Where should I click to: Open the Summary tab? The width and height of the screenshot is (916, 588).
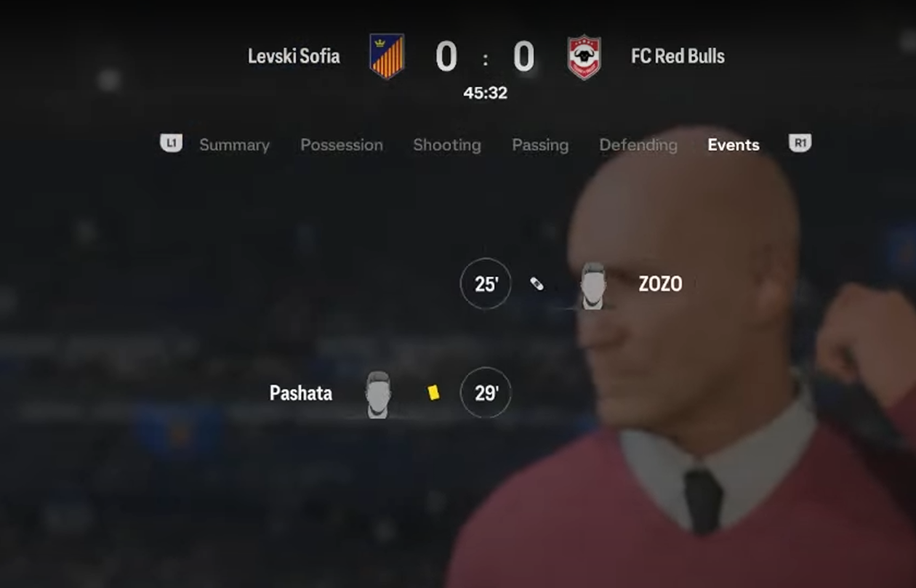tap(234, 145)
